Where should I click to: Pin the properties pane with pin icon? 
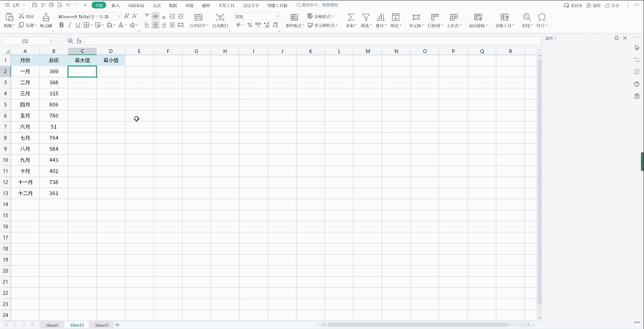pos(616,38)
